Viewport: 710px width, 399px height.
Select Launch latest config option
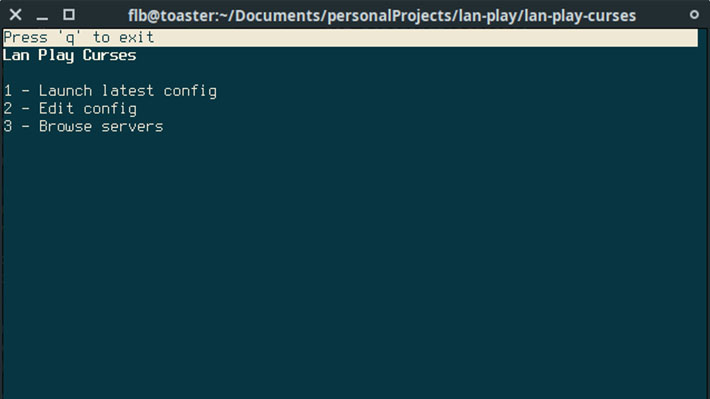[x=110, y=91]
